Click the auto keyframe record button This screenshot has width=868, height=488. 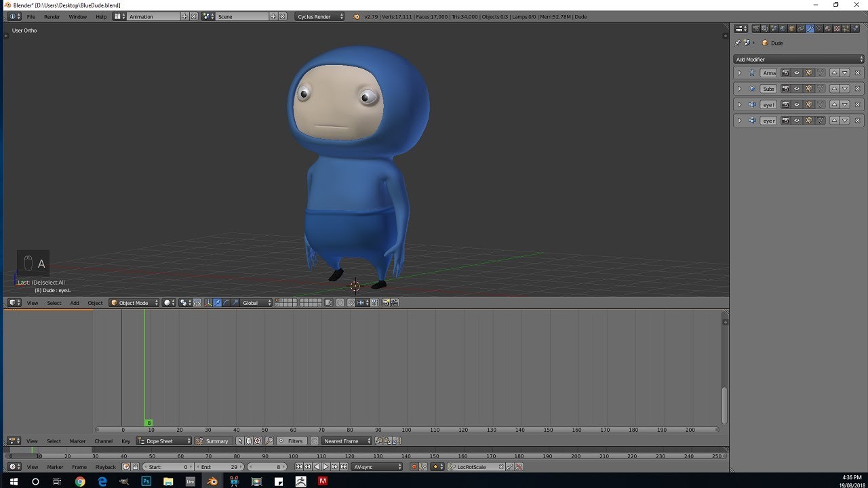pyautogui.click(x=414, y=467)
